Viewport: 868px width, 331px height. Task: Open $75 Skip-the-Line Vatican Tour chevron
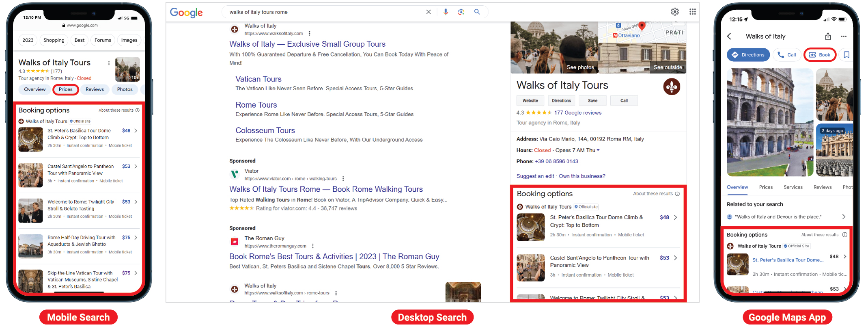click(136, 273)
